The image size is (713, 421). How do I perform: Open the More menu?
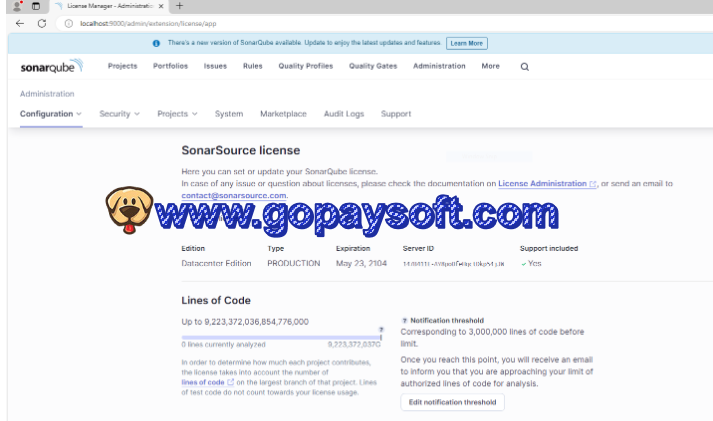click(491, 66)
